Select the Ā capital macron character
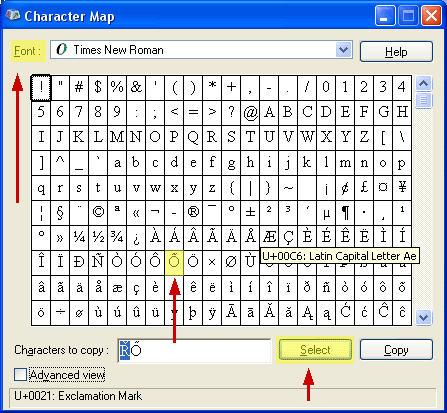447x413 pixels. tap(231, 313)
